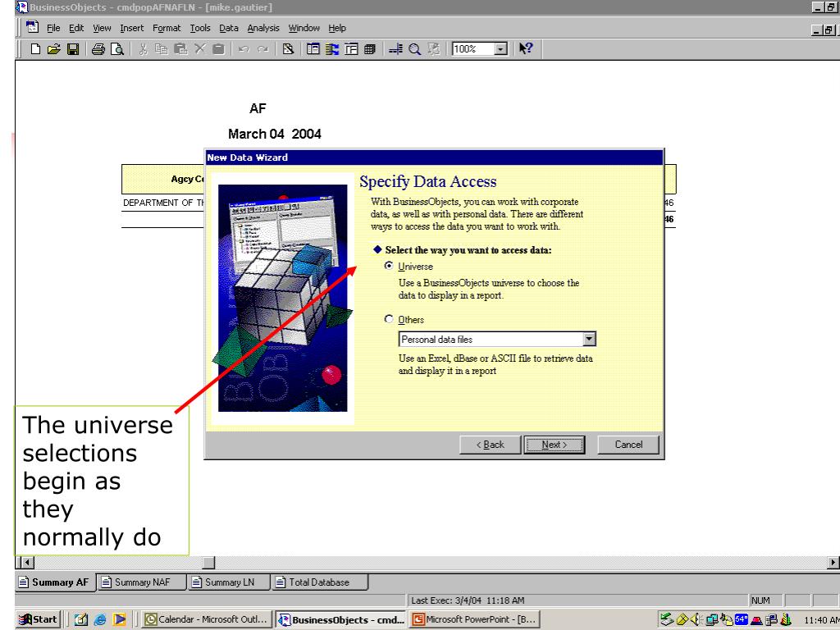Click the March 04 2004 report date text

pos(275,134)
